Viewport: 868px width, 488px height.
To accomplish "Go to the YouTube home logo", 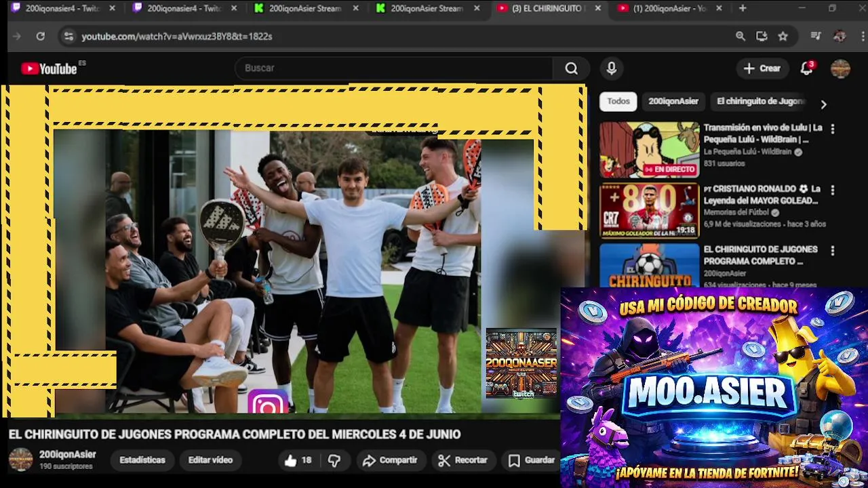I will (x=49, y=68).
